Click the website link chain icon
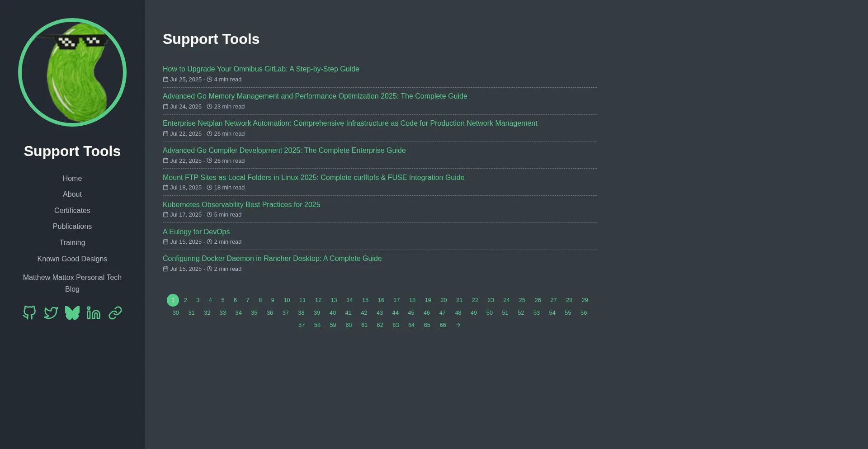868x449 pixels. point(114,312)
